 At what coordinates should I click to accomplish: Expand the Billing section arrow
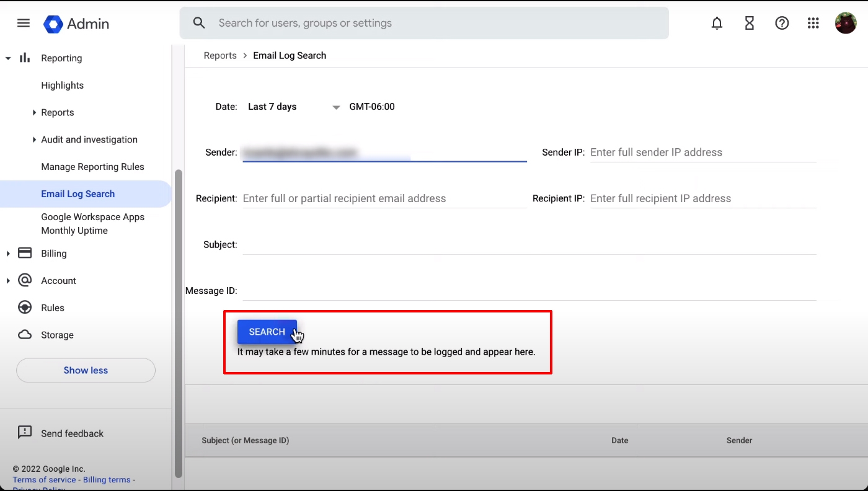(8, 254)
